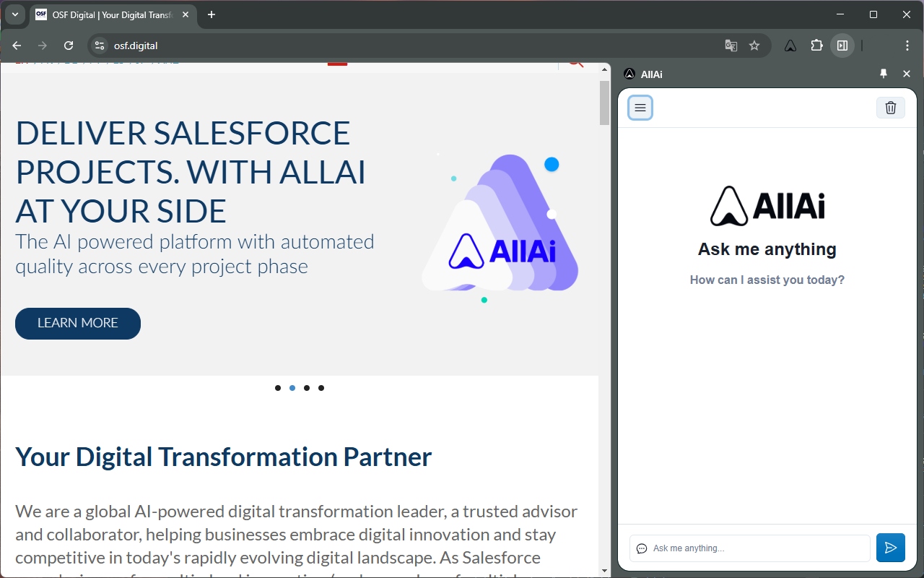This screenshot has height=578, width=924.
Task: Expand the tab search dropdown arrow
Action: (15, 14)
